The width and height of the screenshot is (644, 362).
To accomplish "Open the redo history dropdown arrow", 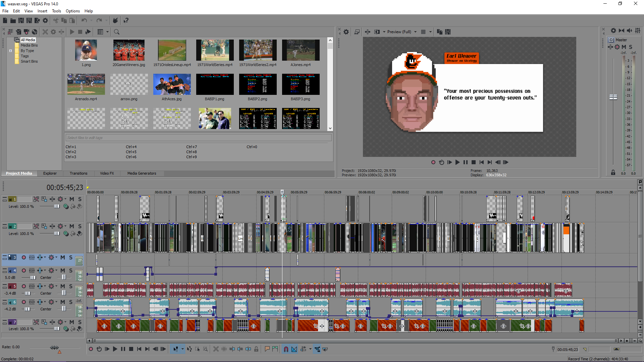I will [106, 21].
